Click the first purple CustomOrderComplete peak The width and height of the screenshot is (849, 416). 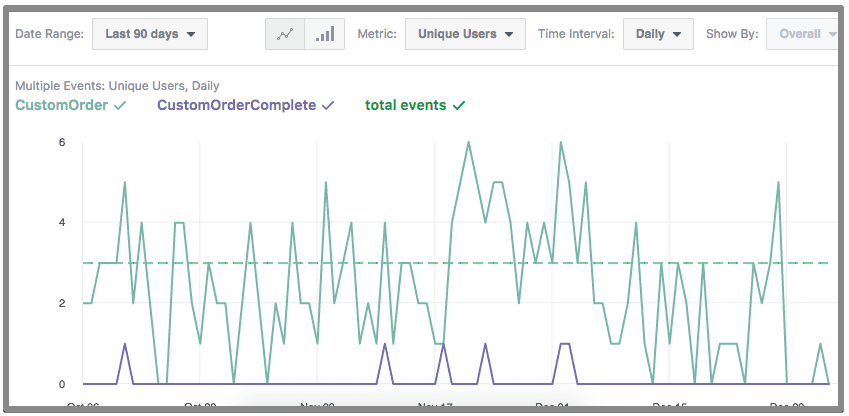click(125, 345)
